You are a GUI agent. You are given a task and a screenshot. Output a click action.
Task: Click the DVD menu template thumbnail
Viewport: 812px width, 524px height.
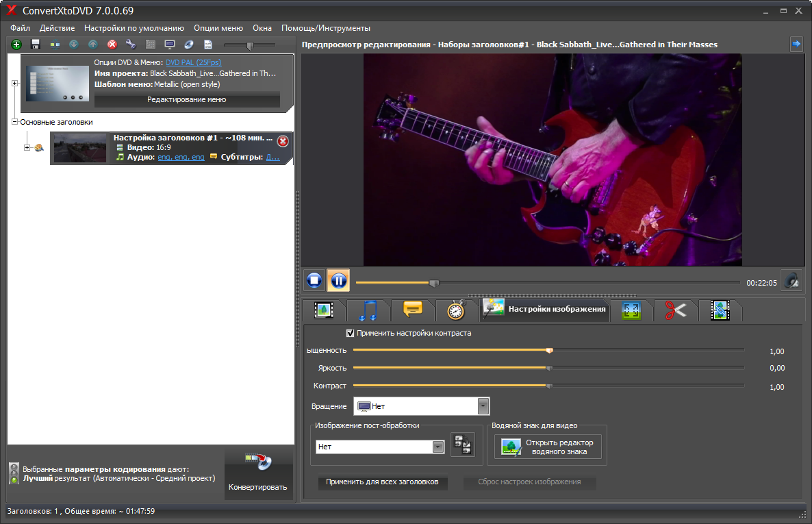(x=57, y=83)
